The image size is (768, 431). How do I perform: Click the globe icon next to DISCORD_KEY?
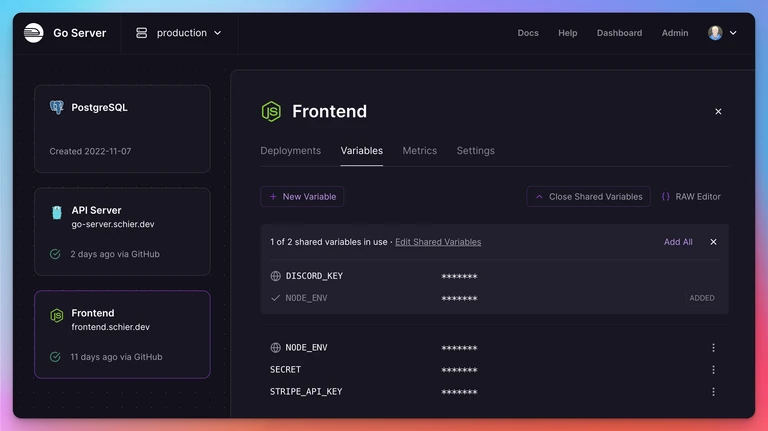tap(276, 276)
